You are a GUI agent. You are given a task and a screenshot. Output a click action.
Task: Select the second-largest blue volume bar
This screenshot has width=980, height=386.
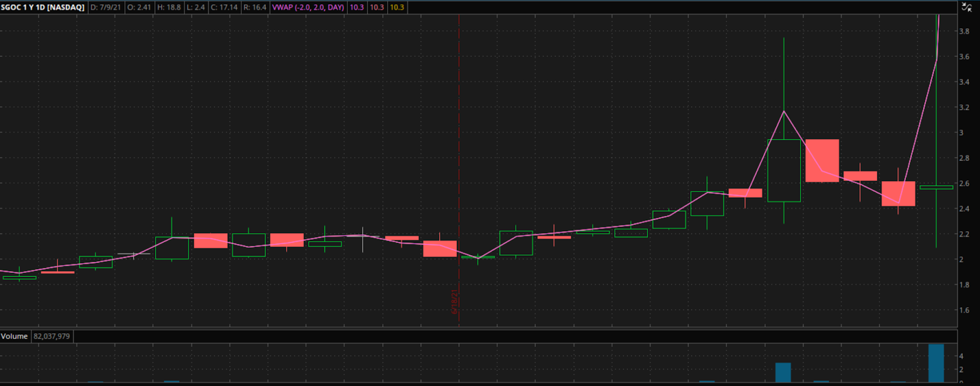(x=783, y=373)
